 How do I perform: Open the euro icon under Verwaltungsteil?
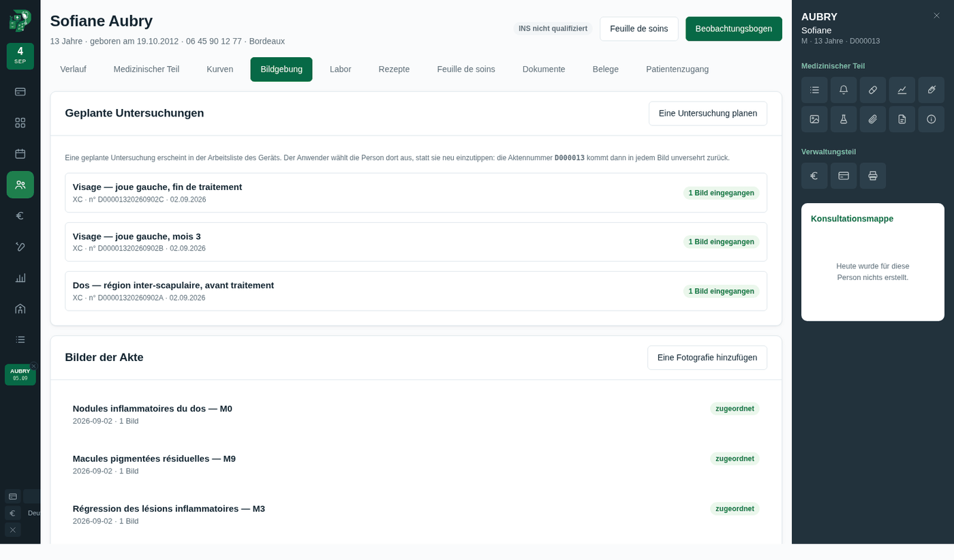[814, 176]
